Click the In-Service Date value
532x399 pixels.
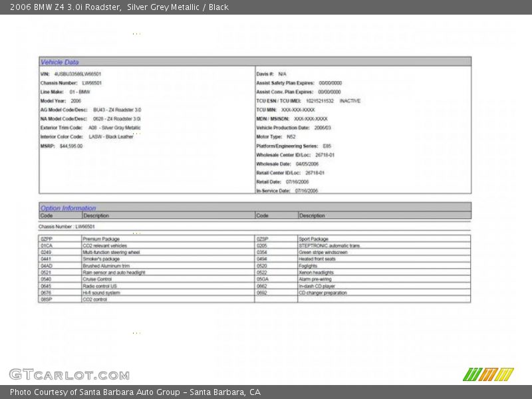pos(307,191)
